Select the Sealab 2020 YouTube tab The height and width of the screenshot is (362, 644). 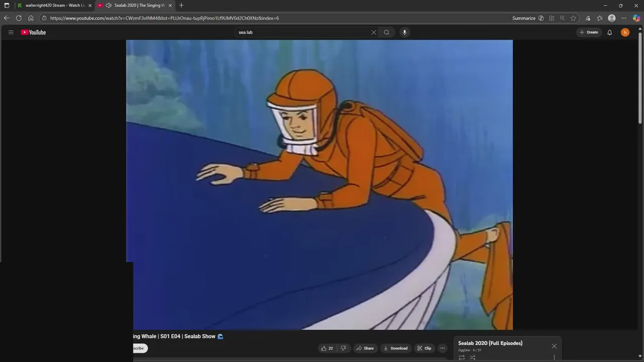pos(136,6)
